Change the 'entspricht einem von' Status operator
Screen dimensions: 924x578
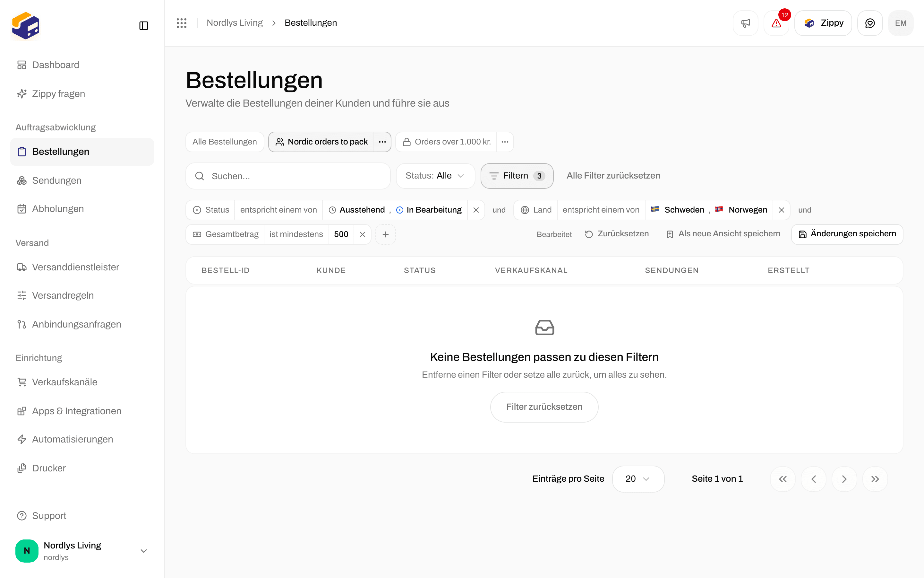278,210
